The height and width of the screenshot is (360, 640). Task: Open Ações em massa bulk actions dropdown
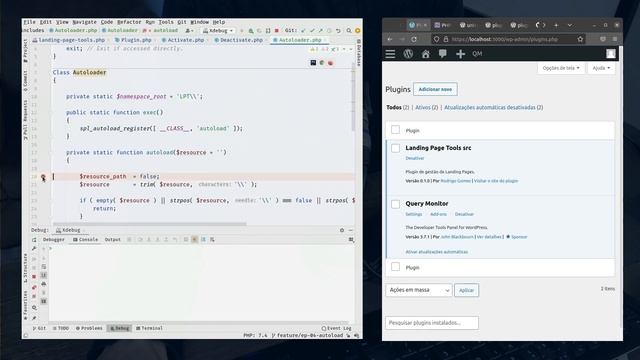[x=419, y=290]
